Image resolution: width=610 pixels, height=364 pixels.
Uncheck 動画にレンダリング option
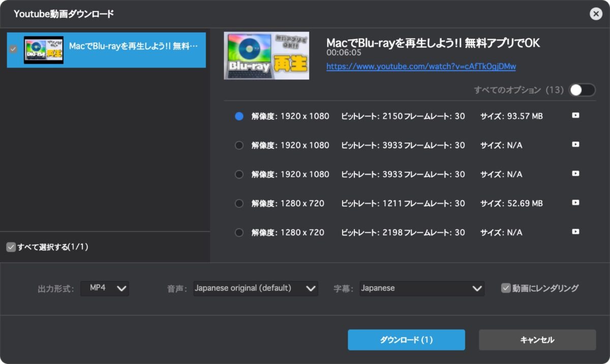click(x=506, y=288)
